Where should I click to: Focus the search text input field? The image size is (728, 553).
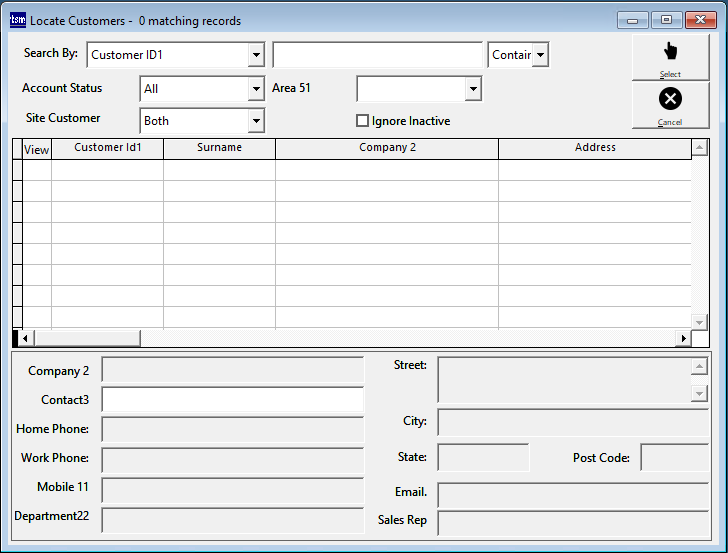click(378, 55)
